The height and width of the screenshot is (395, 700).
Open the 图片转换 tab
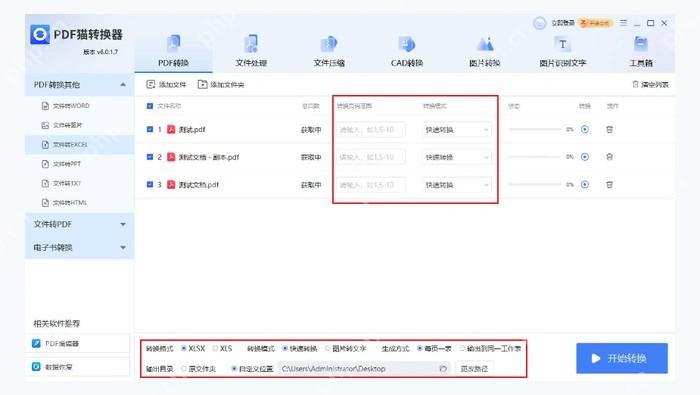484,50
